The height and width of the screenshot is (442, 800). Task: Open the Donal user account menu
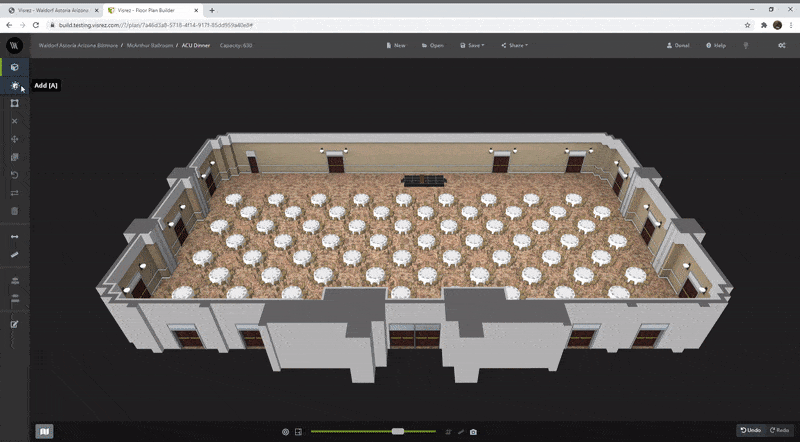pyautogui.click(x=678, y=45)
